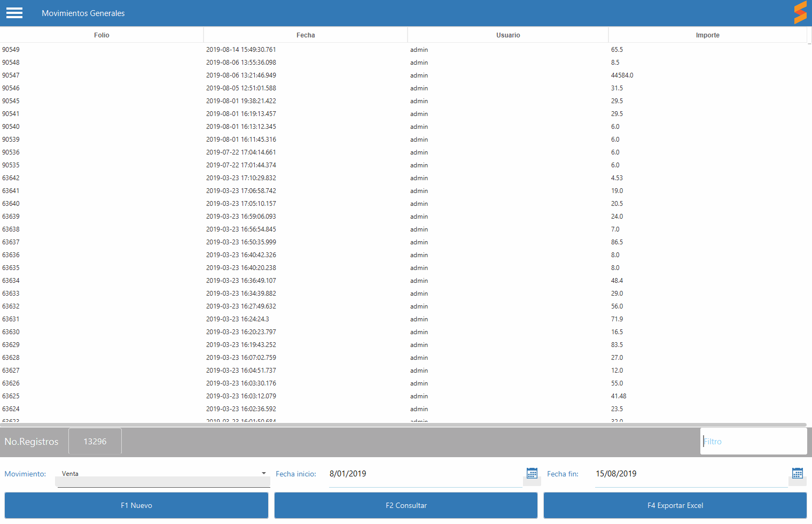812x524 pixels.
Task: Click the orange S application logo
Action: (800, 13)
